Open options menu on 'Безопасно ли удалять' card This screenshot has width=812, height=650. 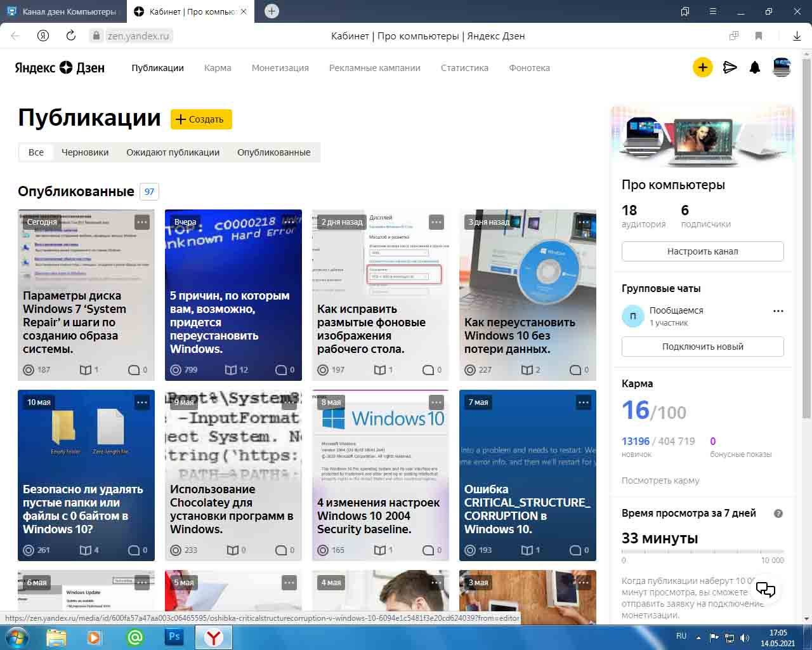(x=142, y=402)
